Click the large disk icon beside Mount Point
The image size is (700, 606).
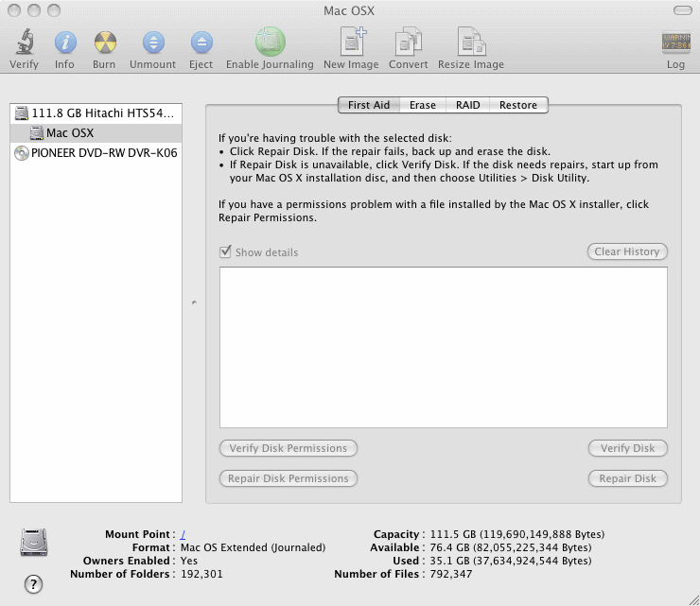tap(34, 543)
